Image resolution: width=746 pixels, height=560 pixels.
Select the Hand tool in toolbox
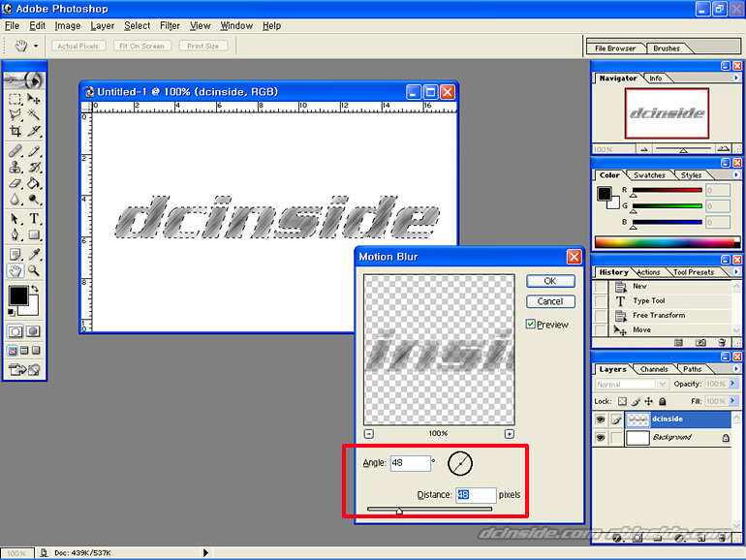point(16,270)
